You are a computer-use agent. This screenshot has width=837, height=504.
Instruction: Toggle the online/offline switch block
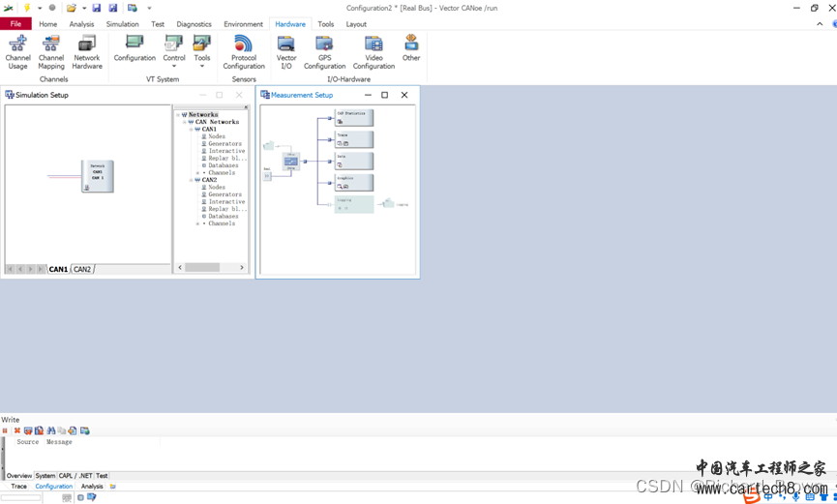291,162
